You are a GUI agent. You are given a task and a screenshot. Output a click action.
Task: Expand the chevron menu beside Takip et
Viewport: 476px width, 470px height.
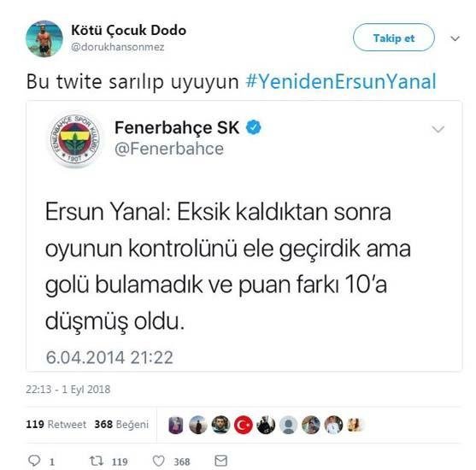(x=455, y=38)
